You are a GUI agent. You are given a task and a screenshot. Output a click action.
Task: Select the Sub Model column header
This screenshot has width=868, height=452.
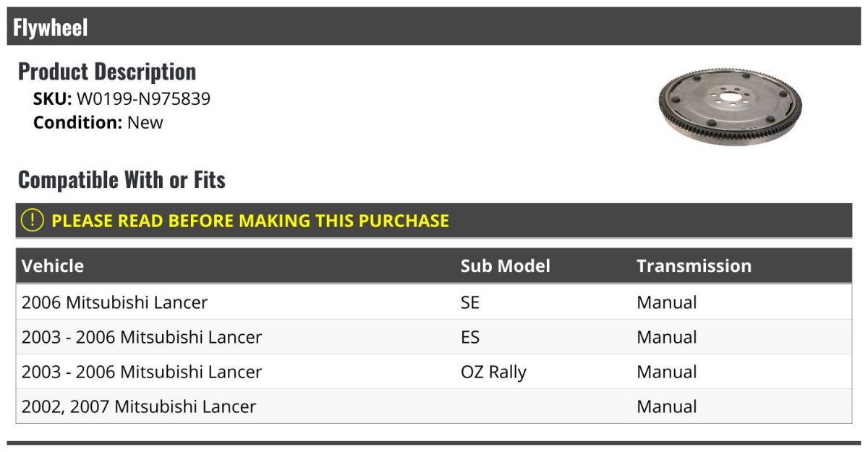pos(505,265)
